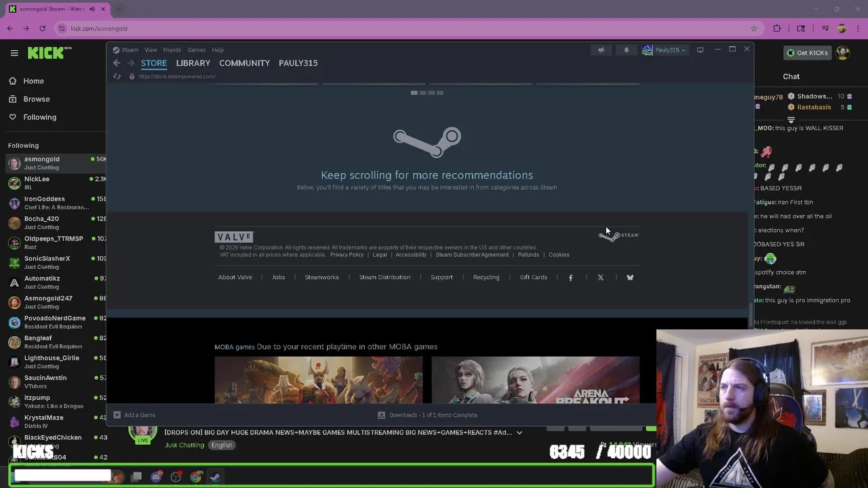Screen dimensions: 868x488
Task: Open the Cookies link
Action: pyautogui.click(x=559, y=255)
